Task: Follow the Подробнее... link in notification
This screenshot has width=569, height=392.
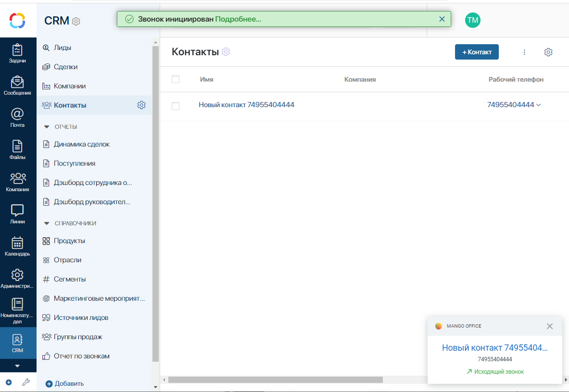Action: point(238,19)
